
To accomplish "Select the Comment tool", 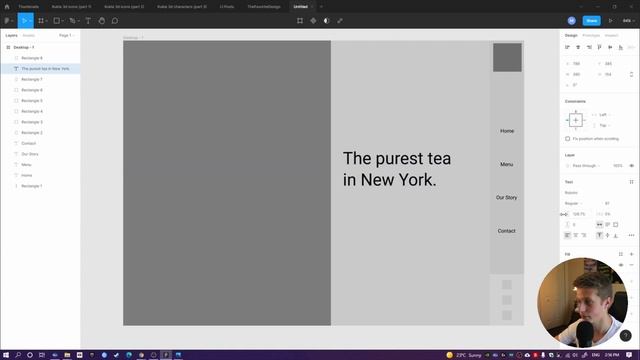I will (x=115, y=20).
